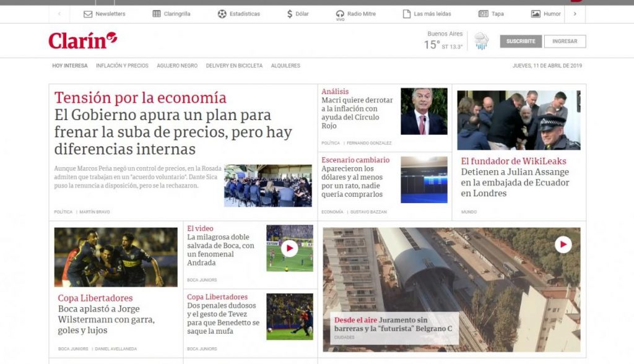Click the Las más leídas document icon
The image size is (634, 364).
click(x=406, y=14)
